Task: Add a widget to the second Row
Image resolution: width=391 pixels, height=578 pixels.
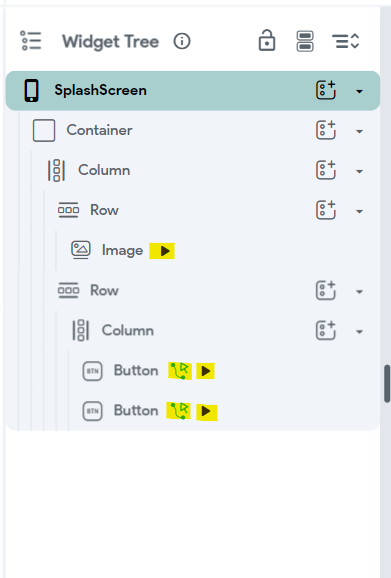Action: click(x=326, y=290)
